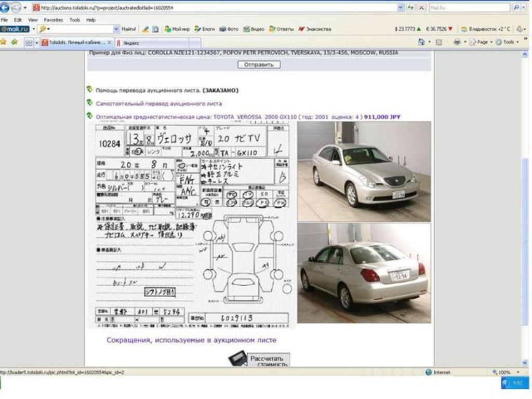This screenshot has height=399, width=532.
Task: Click the mail.ru toolbar search input
Action: (79, 29)
